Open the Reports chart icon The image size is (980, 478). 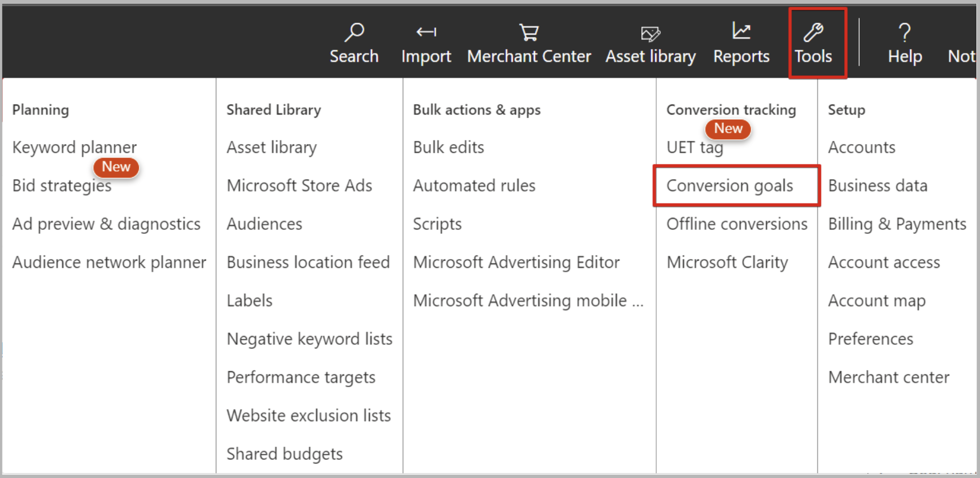click(x=741, y=31)
